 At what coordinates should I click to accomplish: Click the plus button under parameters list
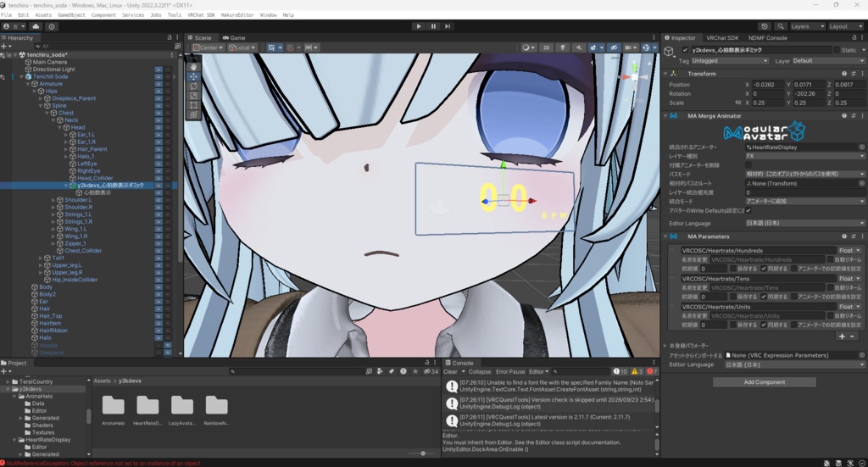tap(842, 336)
